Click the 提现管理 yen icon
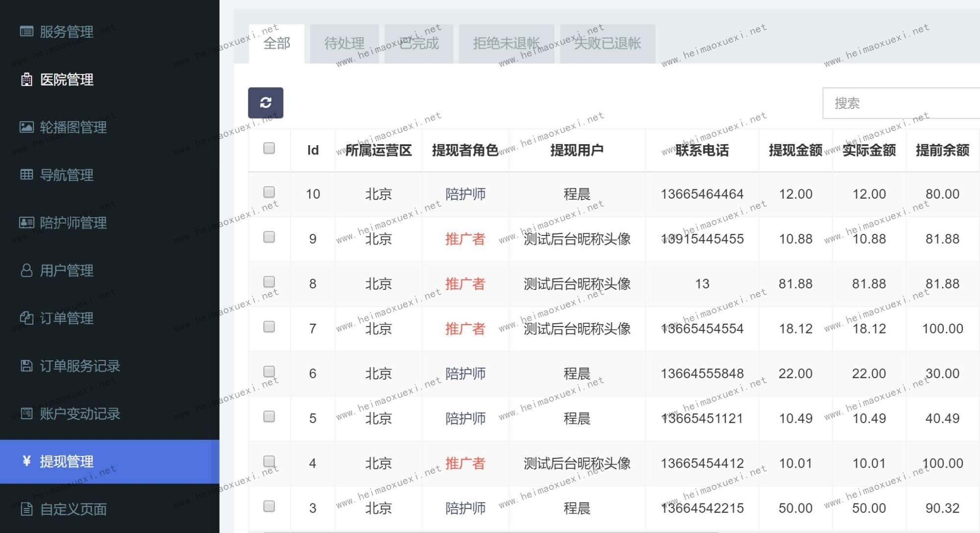The image size is (980, 533). pyautogui.click(x=26, y=461)
